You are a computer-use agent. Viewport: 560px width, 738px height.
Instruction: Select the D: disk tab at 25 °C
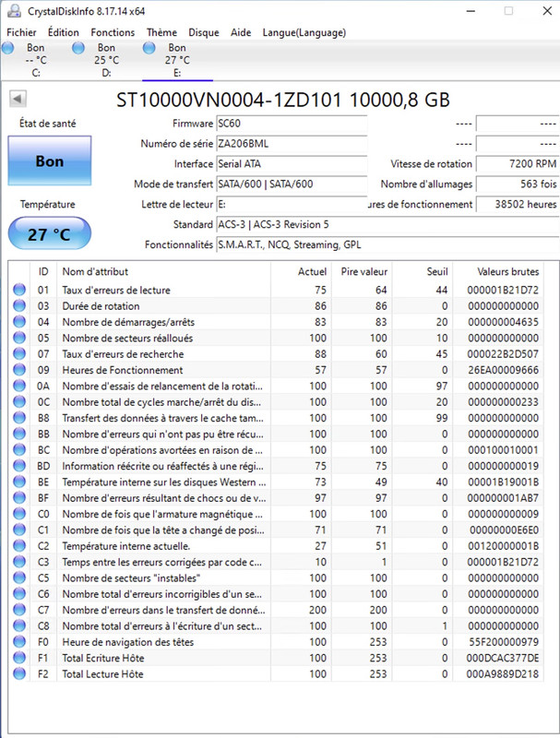click(x=106, y=60)
